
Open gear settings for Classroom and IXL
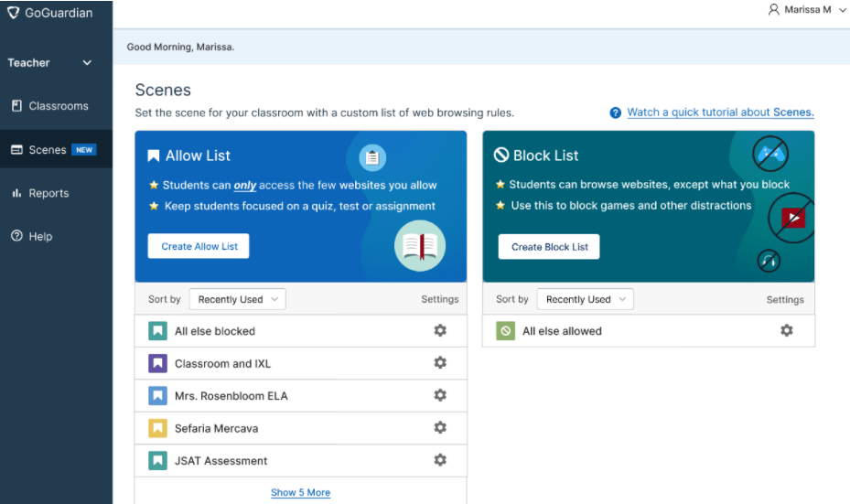point(440,362)
